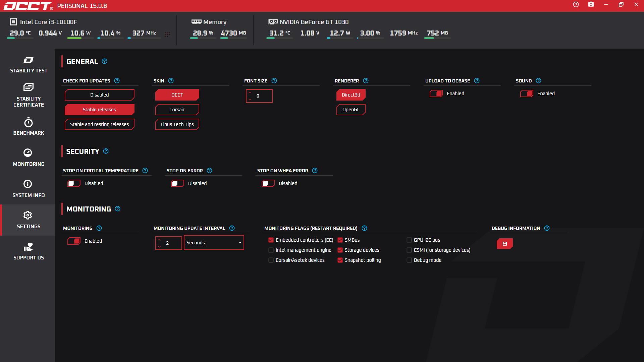644x362 pixels.
Task: Increase the font size stepper
Action: (x=250, y=93)
